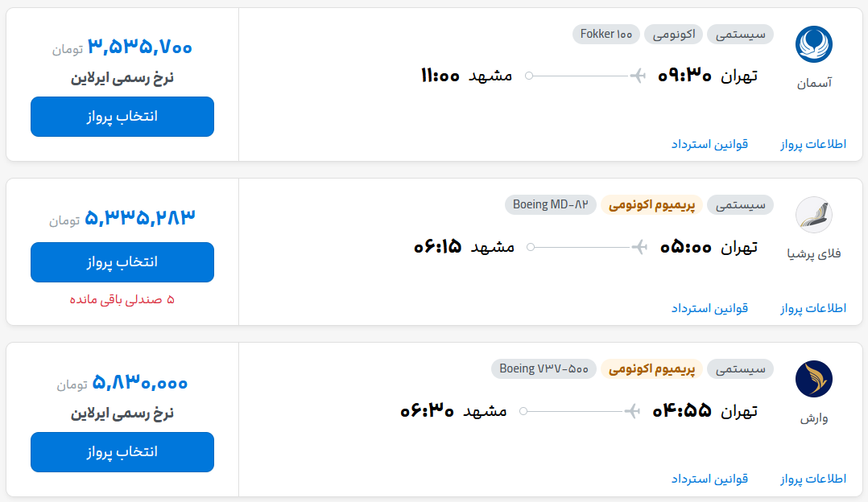This screenshot has height=502, width=868.
Task: Click the Varesh airline logo
Action: 813,379
